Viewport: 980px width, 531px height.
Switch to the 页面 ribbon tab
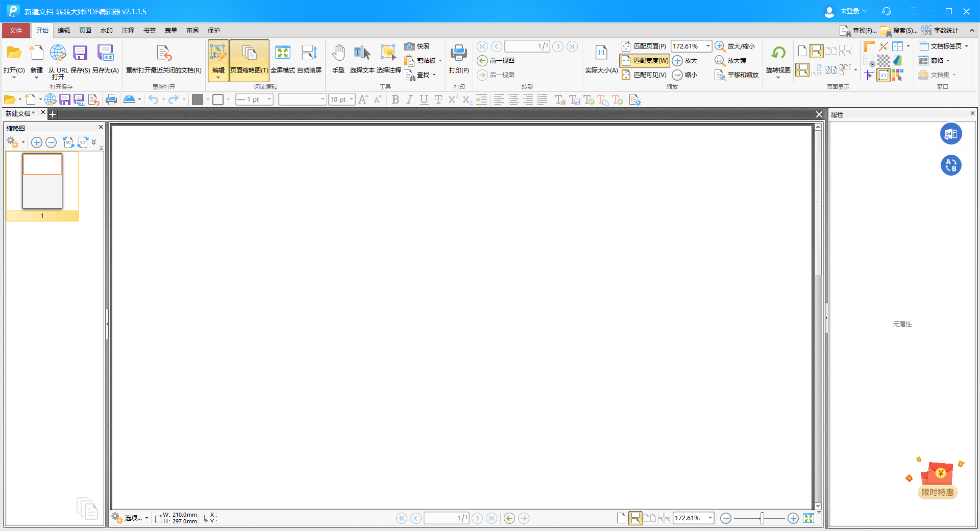tap(85, 31)
